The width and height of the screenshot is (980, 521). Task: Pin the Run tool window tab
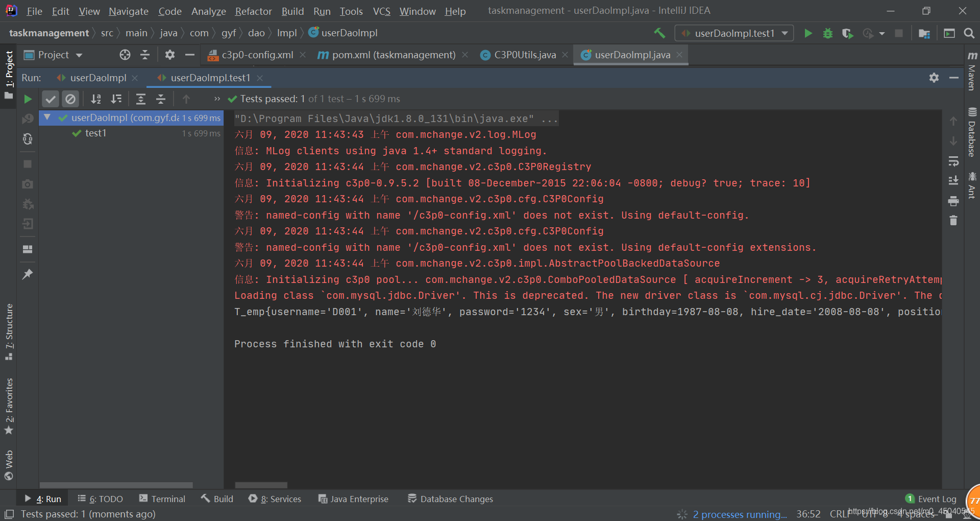tap(27, 274)
